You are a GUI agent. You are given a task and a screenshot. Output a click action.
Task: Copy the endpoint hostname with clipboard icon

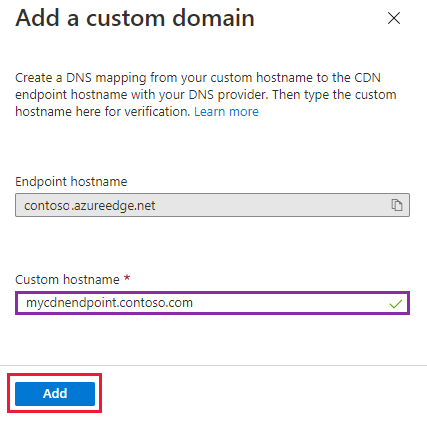point(396,205)
